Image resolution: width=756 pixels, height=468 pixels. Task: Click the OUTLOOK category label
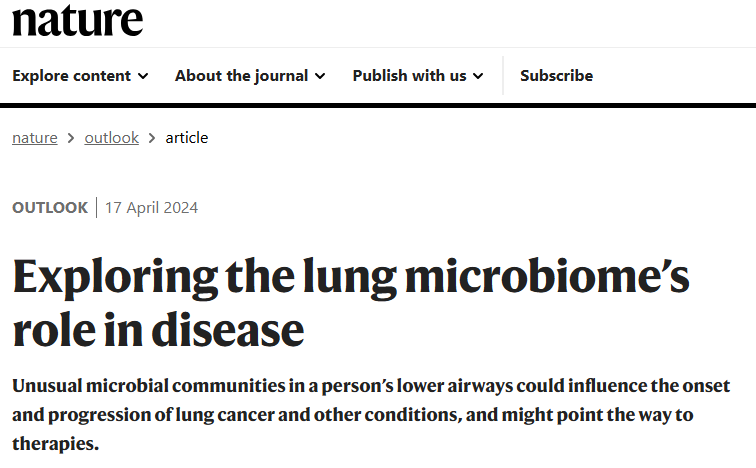(50, 208)
